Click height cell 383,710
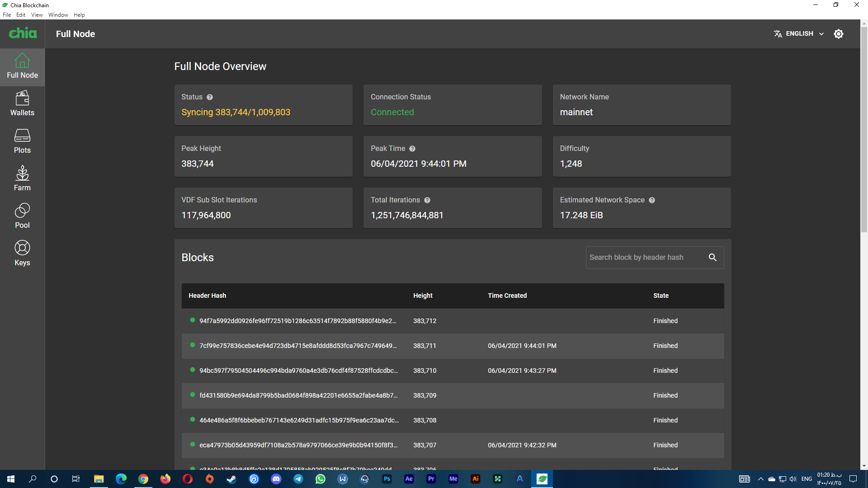This screenshot has height=488, width=868. click(425, 371)
